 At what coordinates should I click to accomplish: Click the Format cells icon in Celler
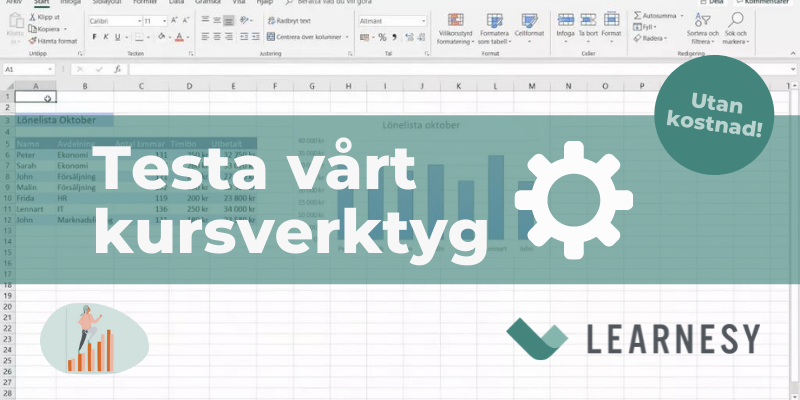pos(611,20)
